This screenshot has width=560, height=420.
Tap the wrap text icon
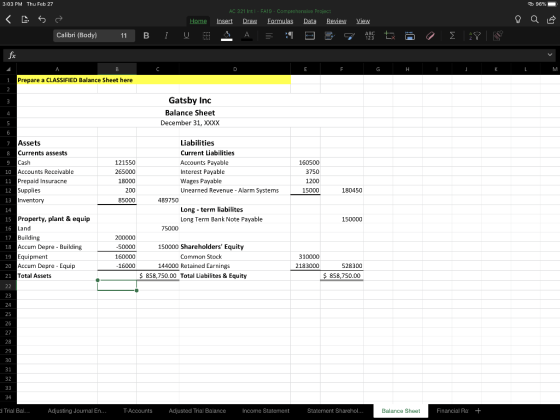click(289, 36)
